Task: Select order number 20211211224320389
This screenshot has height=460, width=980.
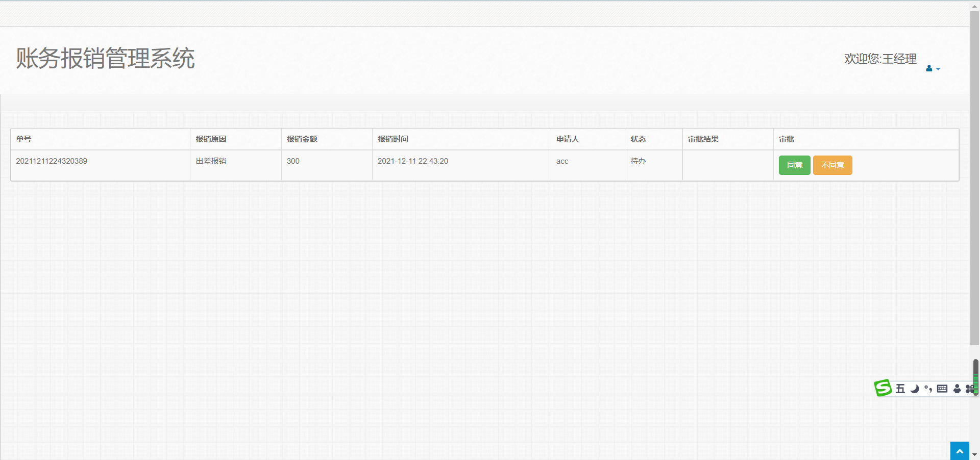Action: point(52,161)
